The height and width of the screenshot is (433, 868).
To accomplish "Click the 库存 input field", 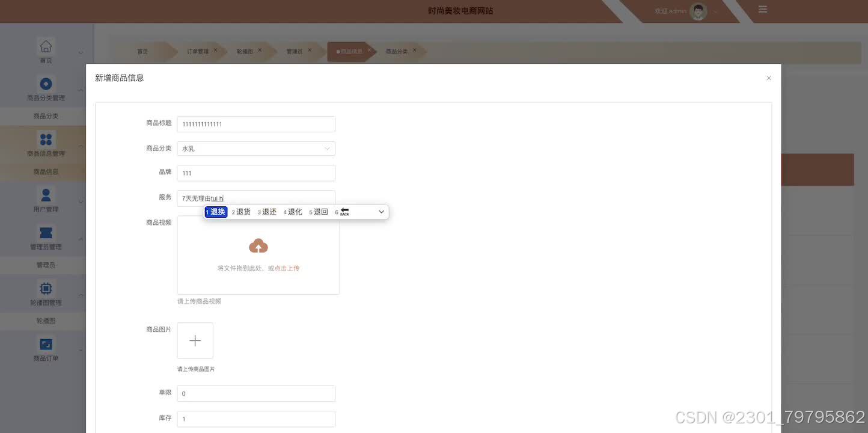I will [x=256, y=419].
